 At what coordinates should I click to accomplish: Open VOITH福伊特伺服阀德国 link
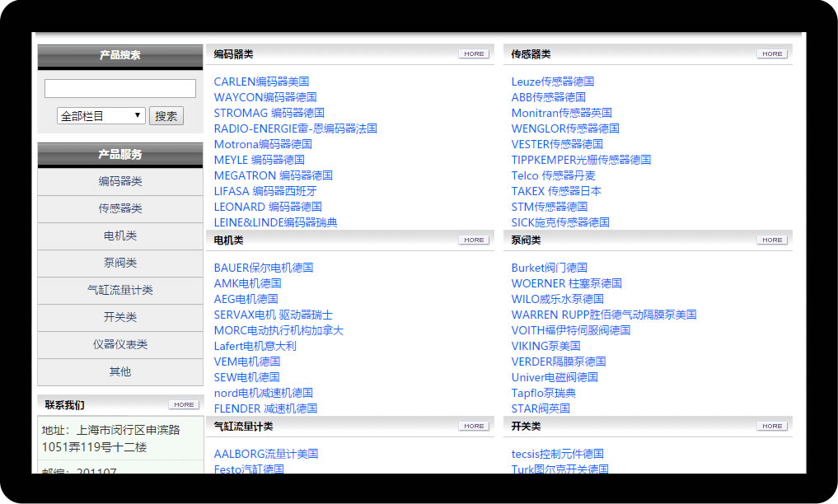[571, 330]
